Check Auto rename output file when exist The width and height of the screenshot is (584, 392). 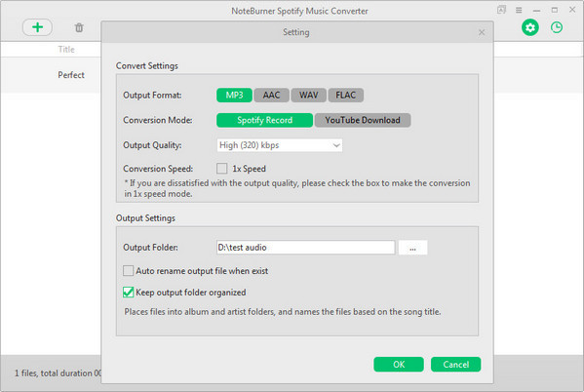(128, 270)
